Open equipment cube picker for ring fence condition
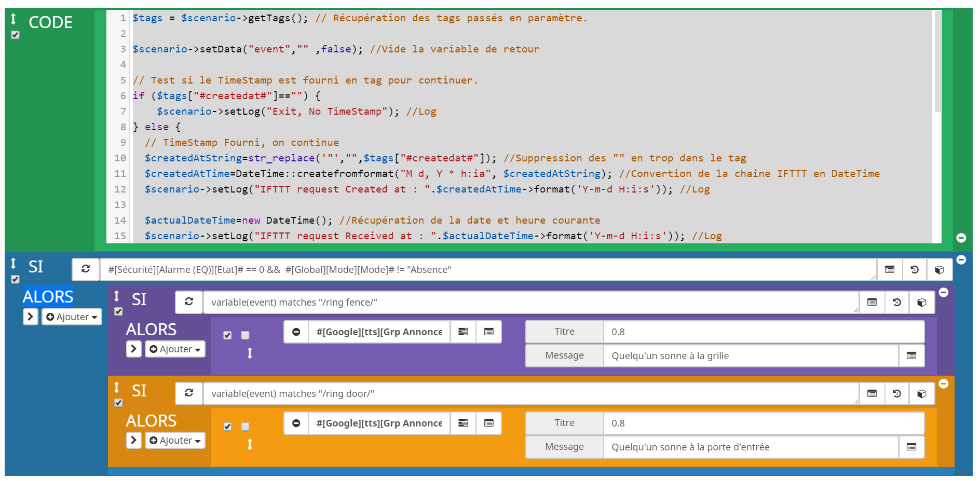980x481 pixels. [x=922, y=303]
